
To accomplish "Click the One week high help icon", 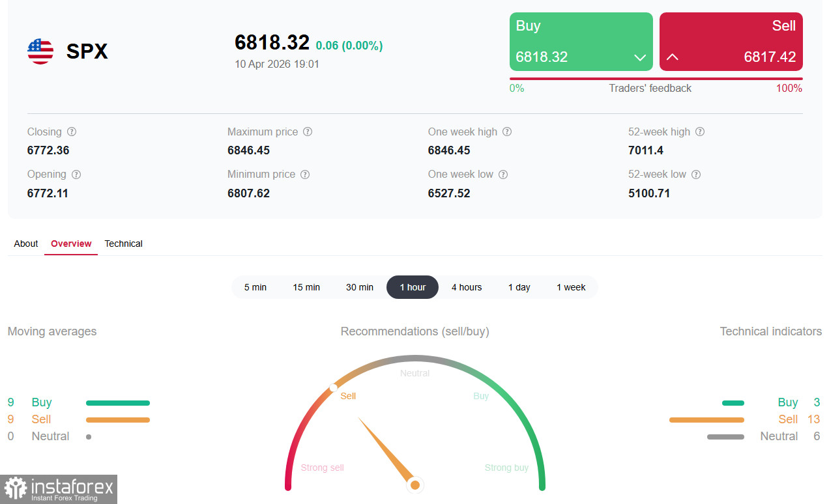I will tap(508, 132).
